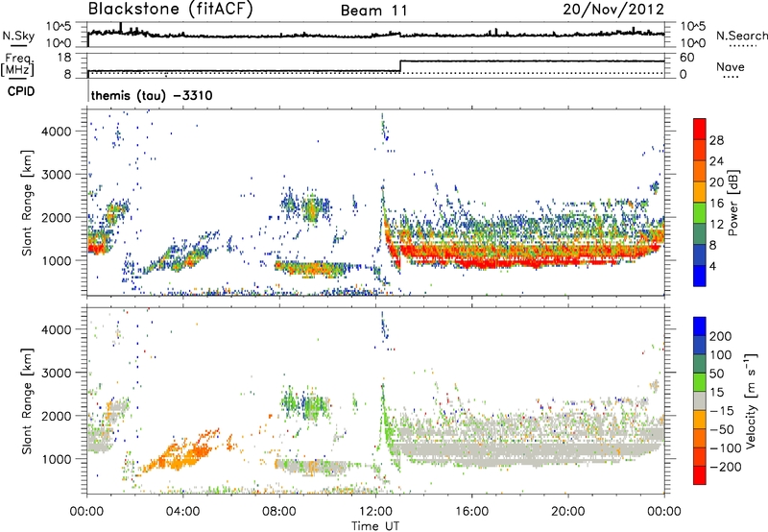Click the power scale tick '28'
The height and width of the screenshot is (532, 768).
[716, 140]
